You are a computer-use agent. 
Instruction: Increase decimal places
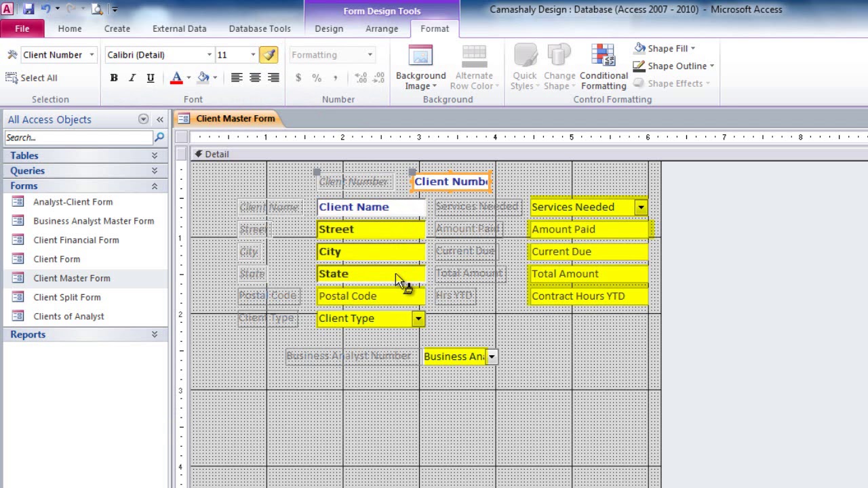[361, 78]
